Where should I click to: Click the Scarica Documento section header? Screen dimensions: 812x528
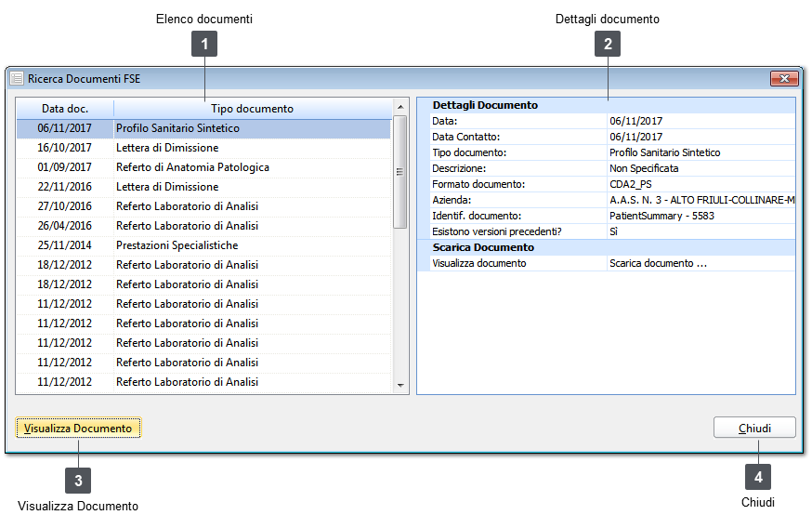click(x=483, y=247)
